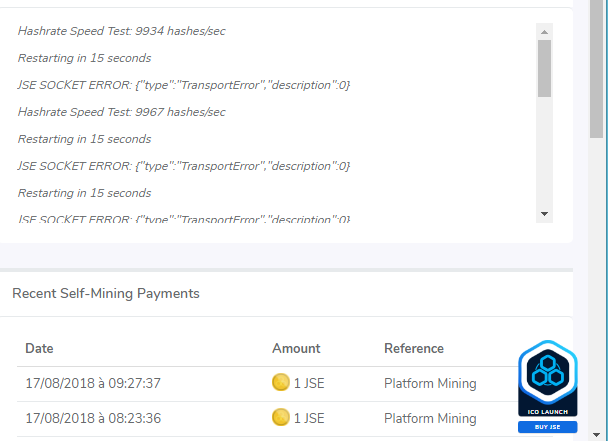Click the Reference column header
Image resolution: width=608 pixels, height=441 pixels.
(x=414, y=348)
